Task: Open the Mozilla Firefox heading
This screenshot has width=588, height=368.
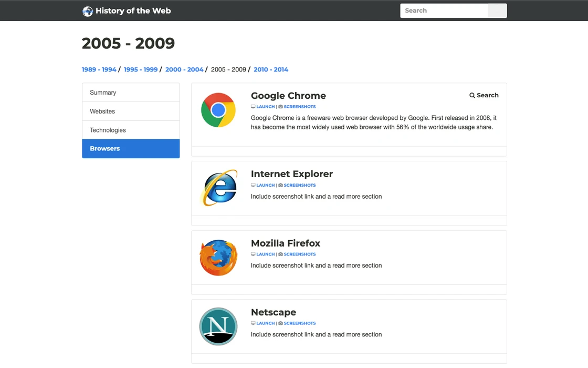Action: pyautogui.click(x=286, y=243)
